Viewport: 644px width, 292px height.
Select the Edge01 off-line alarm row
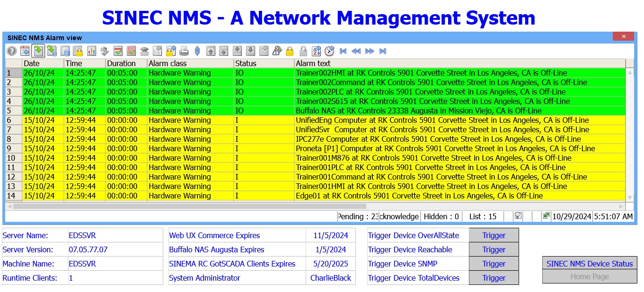[x=316, y=196]
